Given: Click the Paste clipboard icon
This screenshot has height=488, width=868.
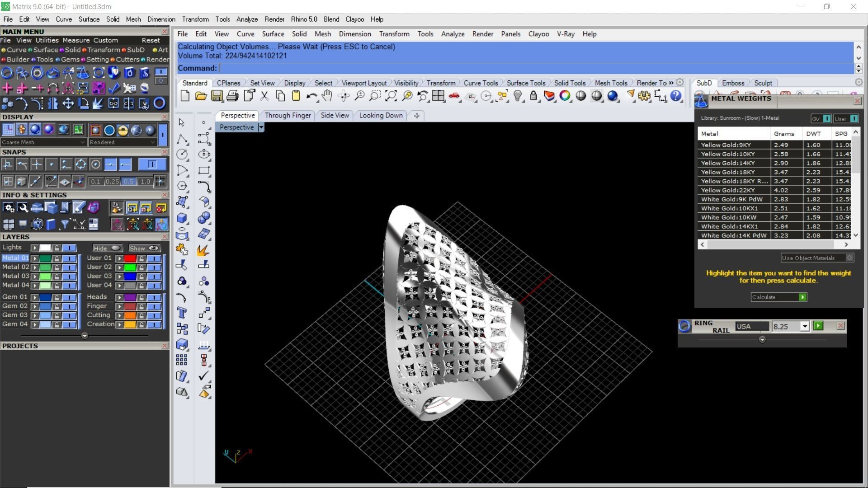Looking at the screenshot, I should (296, 96).
